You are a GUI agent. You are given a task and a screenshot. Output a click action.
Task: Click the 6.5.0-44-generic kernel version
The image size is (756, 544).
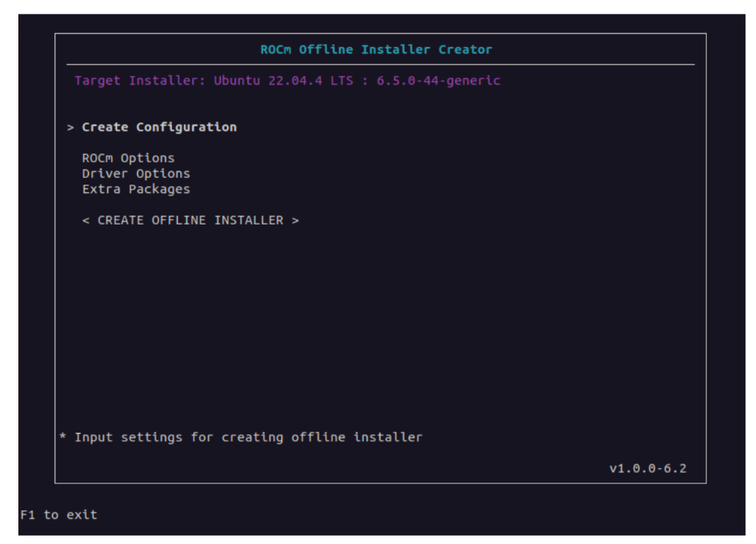[438, 80]
